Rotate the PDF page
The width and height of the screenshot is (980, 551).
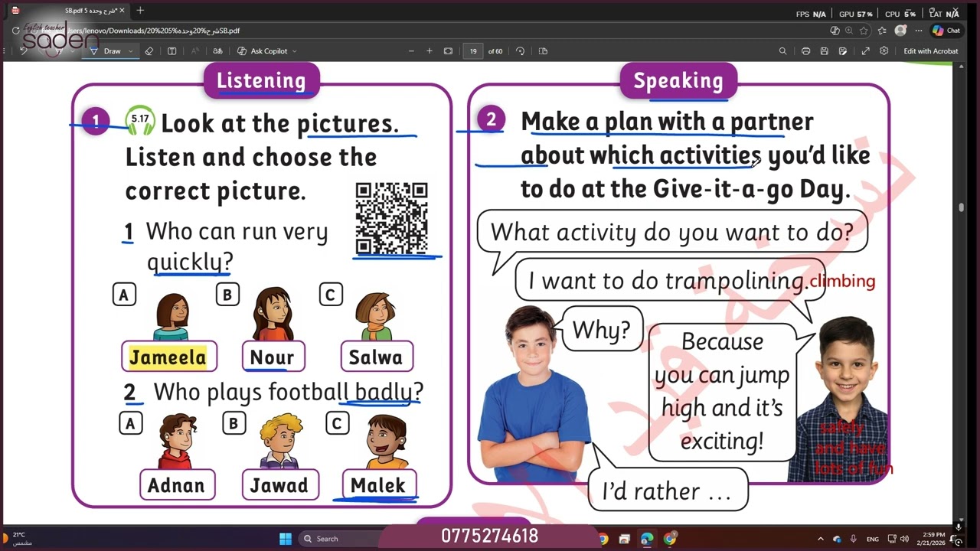tap(521, 51)
